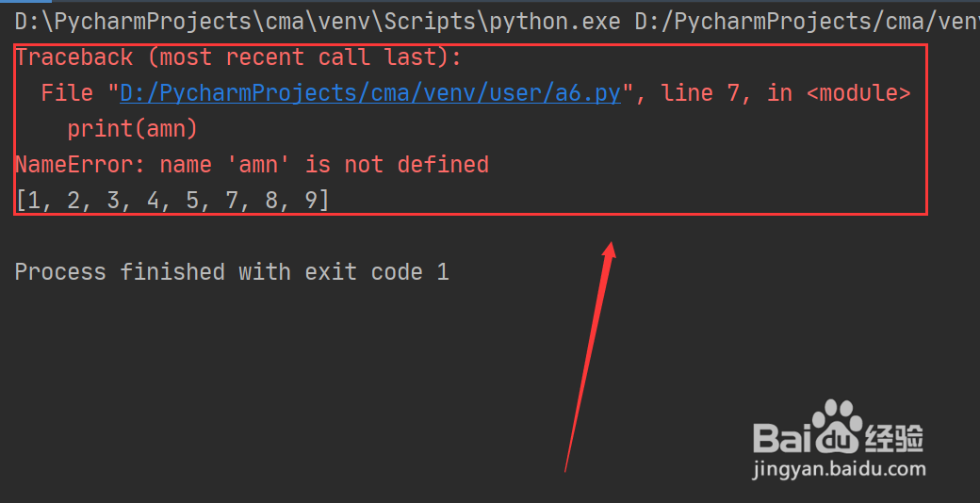Click the number 9 in the list output
Screen dimensions: 980x503
click(311, 201)
